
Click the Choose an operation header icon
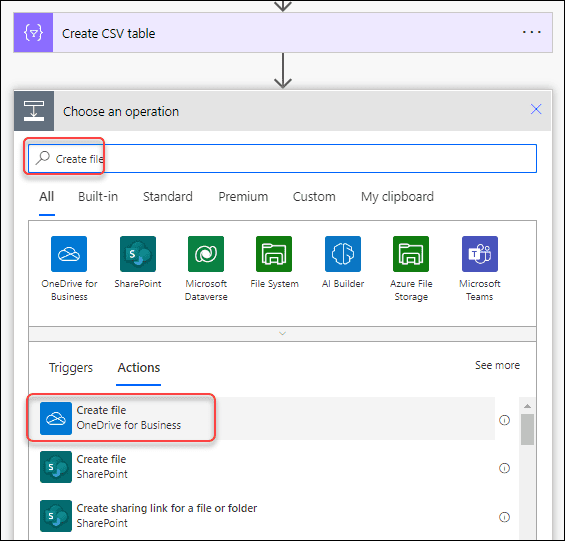point(34,111)
